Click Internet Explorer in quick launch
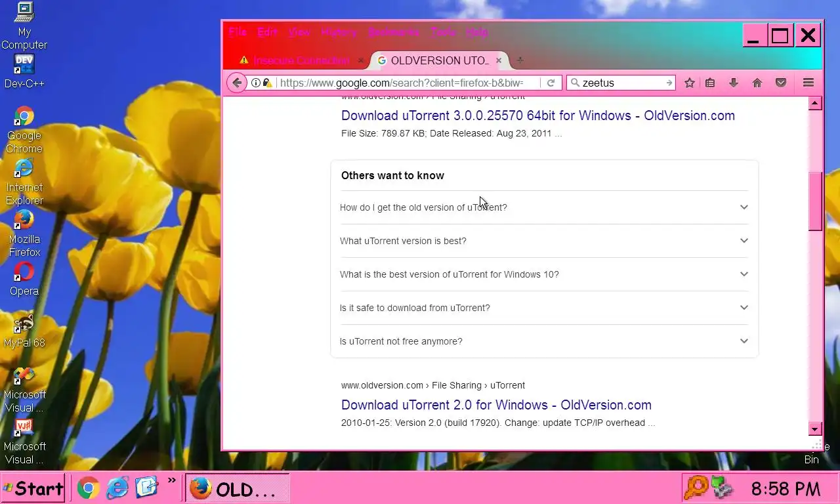 coord(117,488)
